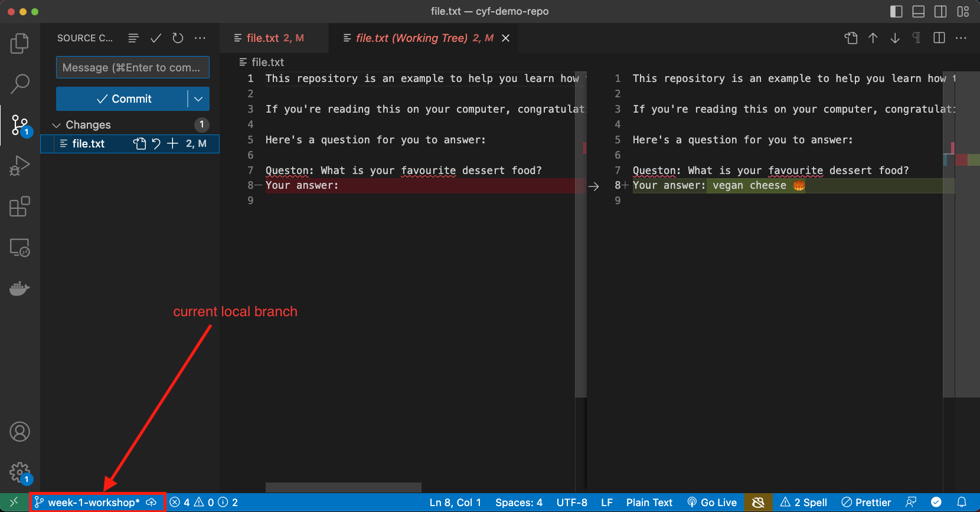
Task: Discard changes for file.txt
Action: click(156, 143)
